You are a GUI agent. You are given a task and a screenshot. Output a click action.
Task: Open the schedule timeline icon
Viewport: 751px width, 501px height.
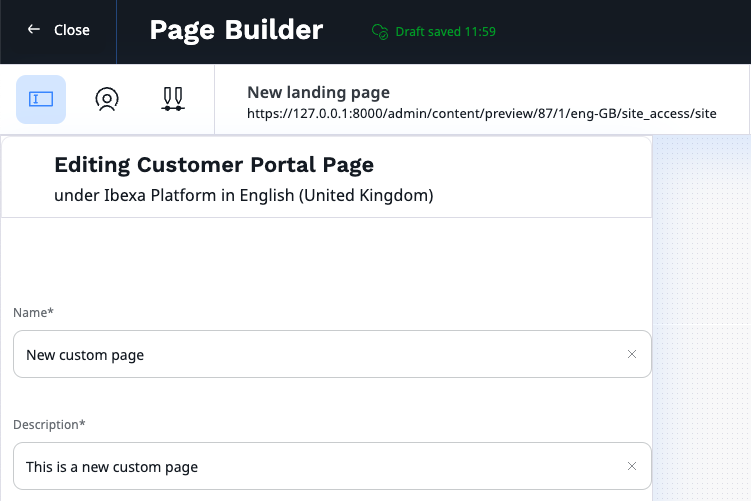172,99
